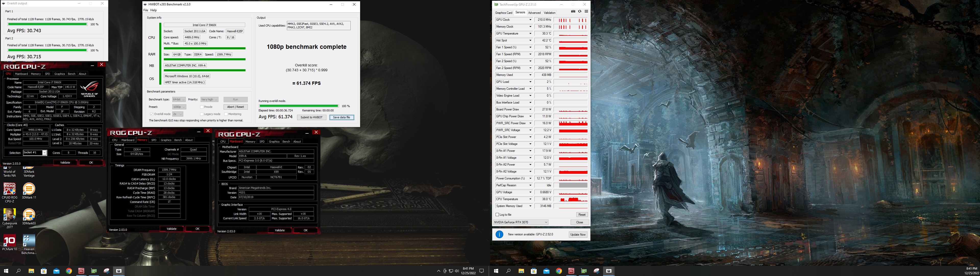This screenshot has width=980, height=276.
Task: Open the system tray network icon
Action: tap(451, 271)
